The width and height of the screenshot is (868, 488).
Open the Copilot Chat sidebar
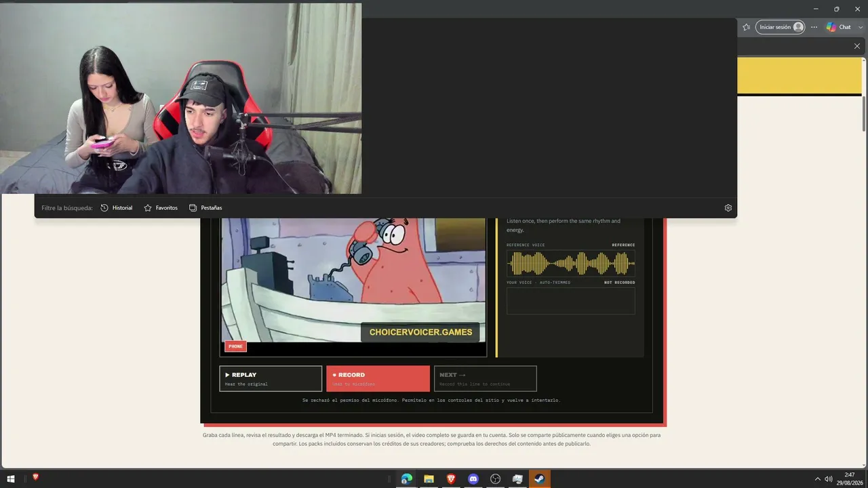(x=839, y=27)
